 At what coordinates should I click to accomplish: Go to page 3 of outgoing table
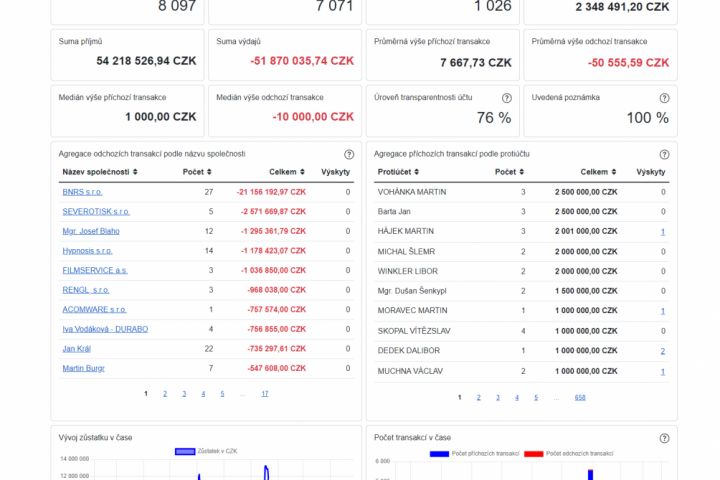[x=184, y=394]
